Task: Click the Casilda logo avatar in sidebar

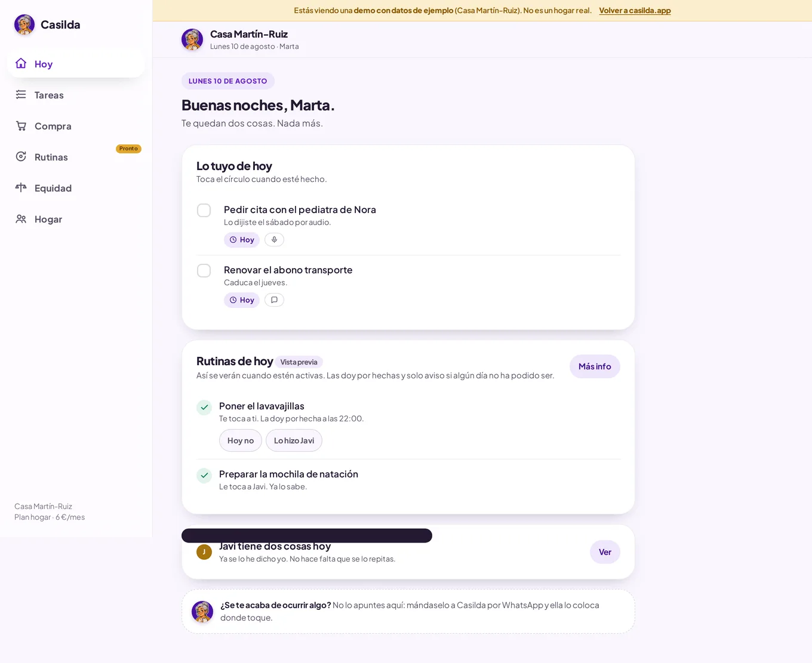Action: pos(24,25)
